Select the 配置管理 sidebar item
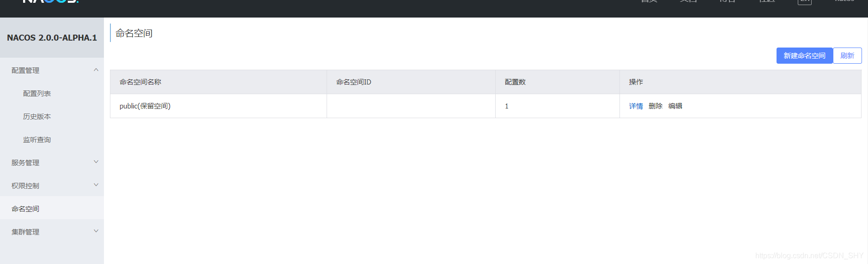 tap(52, 70)
